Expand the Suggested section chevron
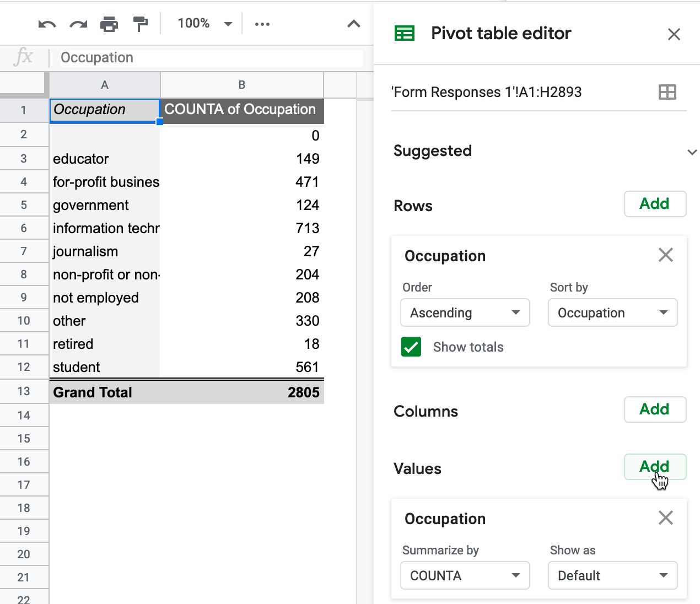The height and width of the screenshot is (604, 700). pyautogui.click(x=692, y=152)
